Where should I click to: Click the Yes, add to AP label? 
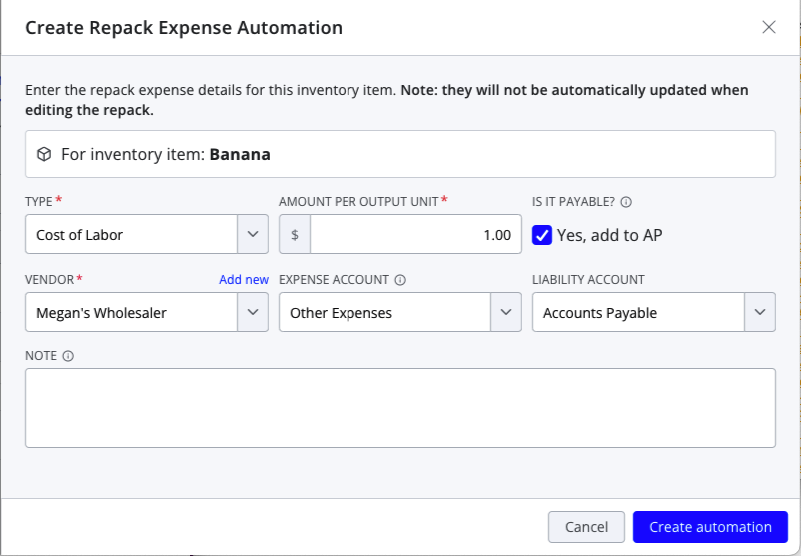click(x=609, y=235)
